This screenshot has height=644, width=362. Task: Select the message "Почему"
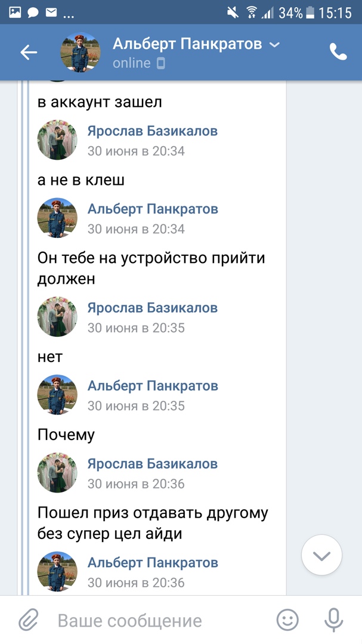tap(66, 435)
